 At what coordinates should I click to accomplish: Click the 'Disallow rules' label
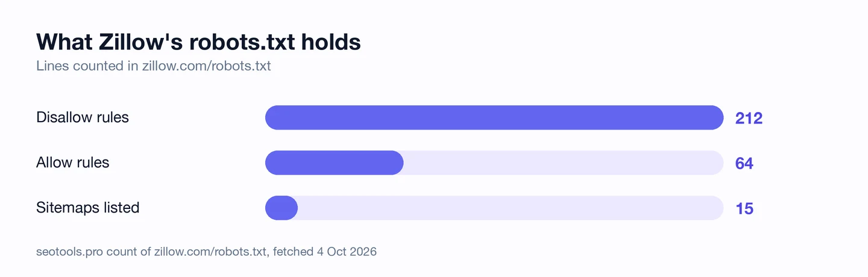tap(83, 117)
